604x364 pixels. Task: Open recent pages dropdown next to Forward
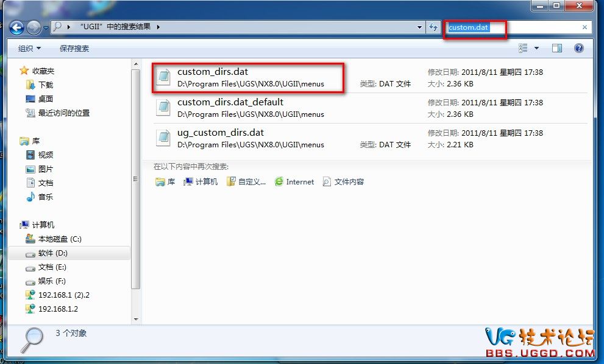click(x=46, y=28)
